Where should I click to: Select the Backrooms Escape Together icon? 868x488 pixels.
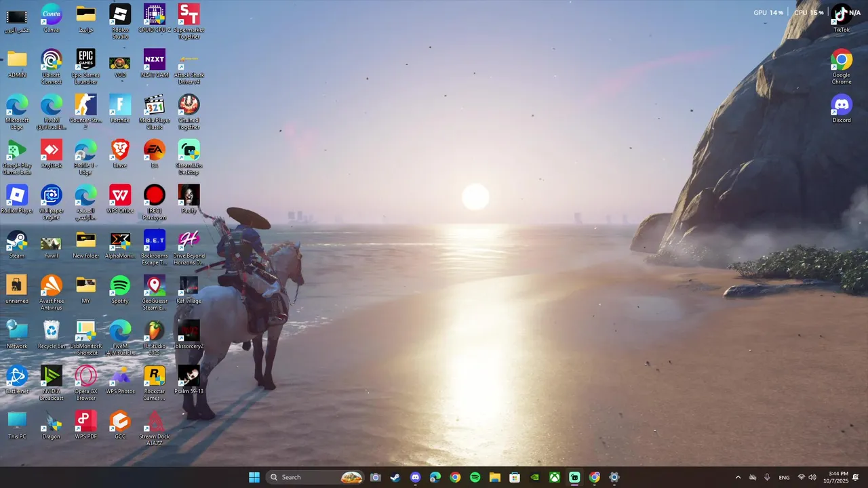[155, 247]
